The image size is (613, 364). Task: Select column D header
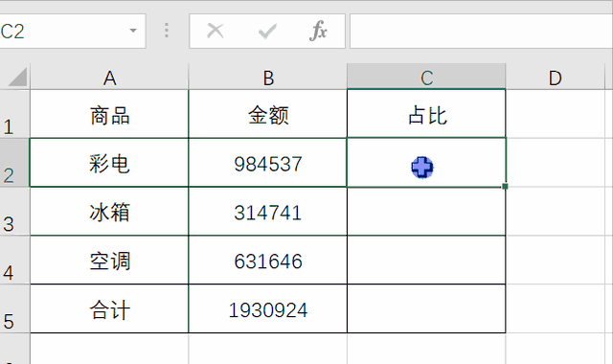pos(556,77)
